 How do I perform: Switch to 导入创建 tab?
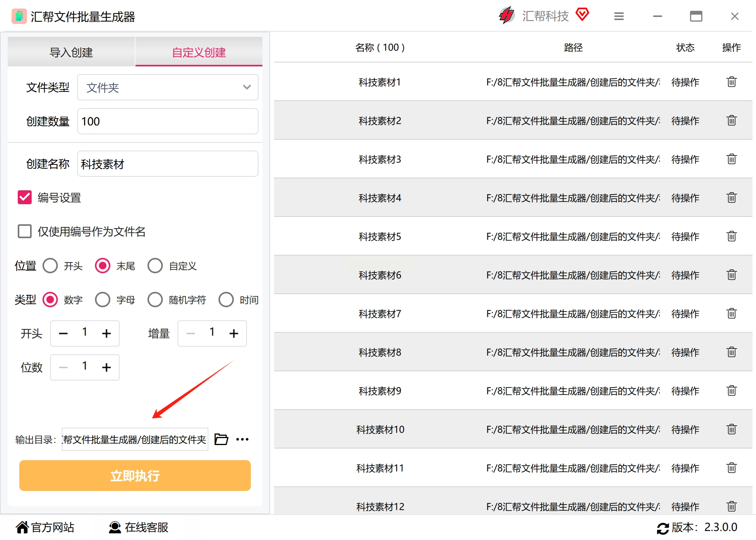tap(71, 52)
